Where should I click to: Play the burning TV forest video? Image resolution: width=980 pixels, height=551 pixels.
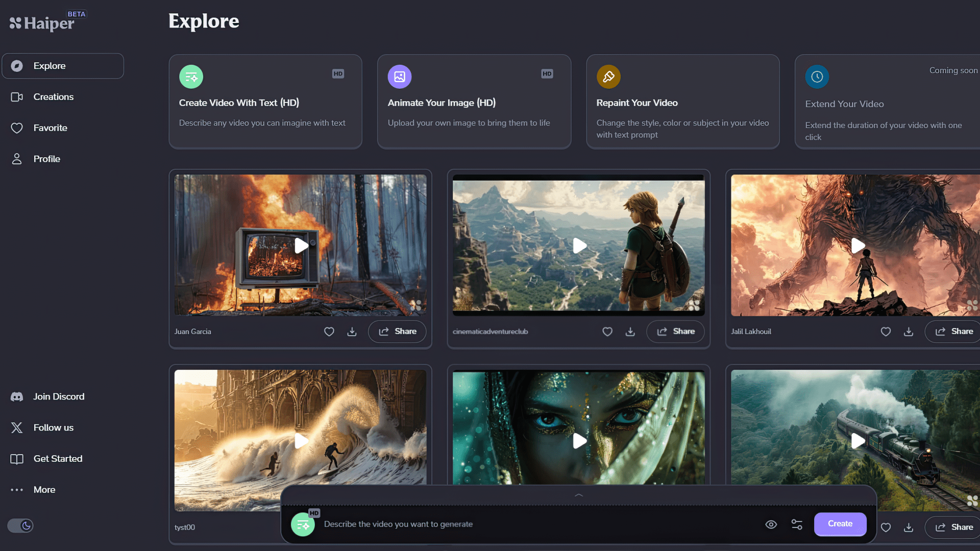coord(301,246)
